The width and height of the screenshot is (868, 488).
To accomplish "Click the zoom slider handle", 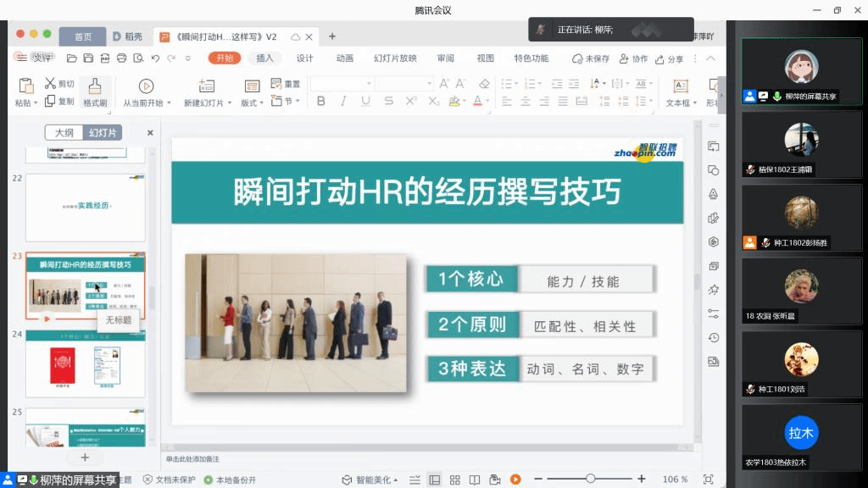I will tap(591, 480).
